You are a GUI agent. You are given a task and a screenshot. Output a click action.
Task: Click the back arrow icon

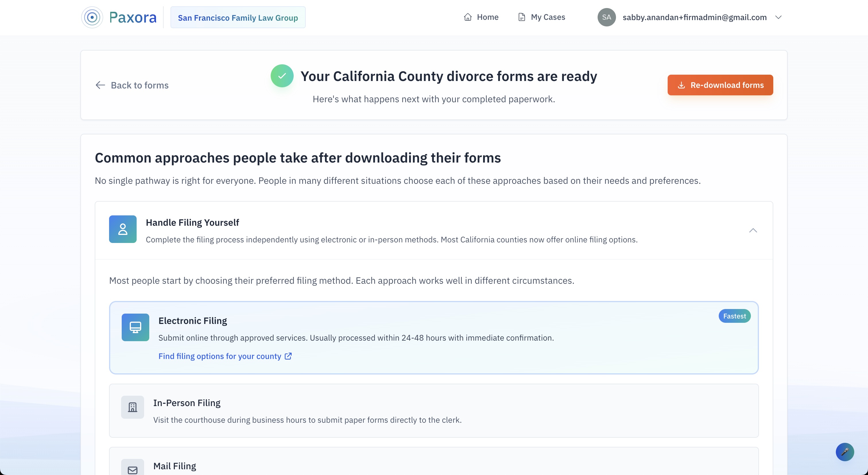pyautogui.click(x=100, y=85)
